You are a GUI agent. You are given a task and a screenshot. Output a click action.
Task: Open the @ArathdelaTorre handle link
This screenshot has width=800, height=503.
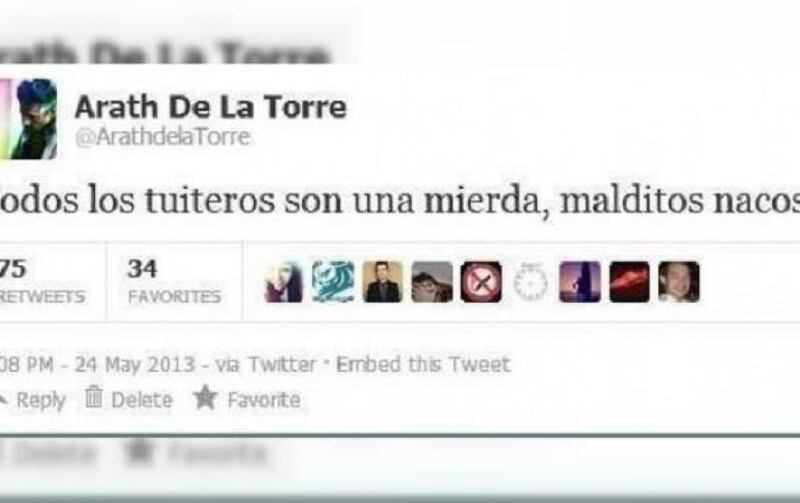[x=163, y=137]
